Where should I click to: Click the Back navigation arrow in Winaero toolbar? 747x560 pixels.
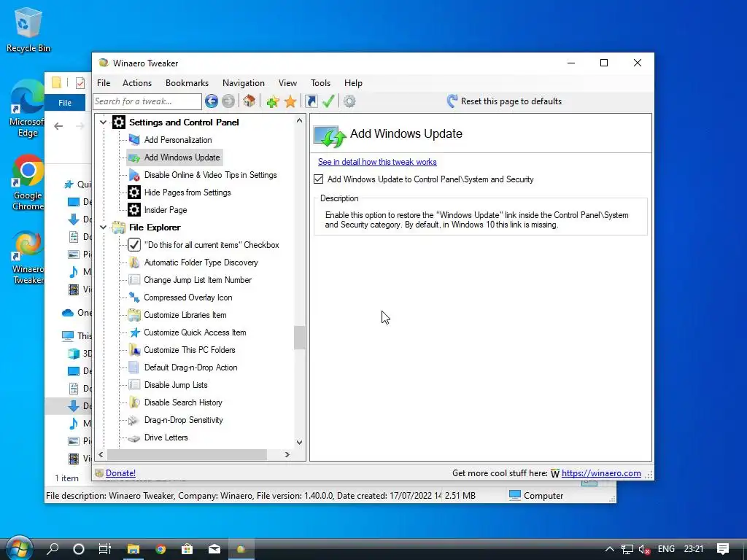[x=211, y=101]
